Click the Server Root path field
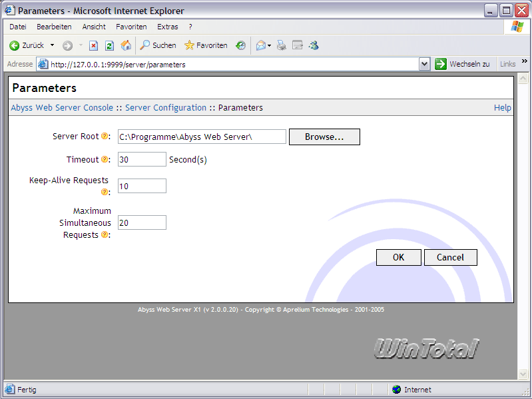Viewport: 532px width, 399px height. click(x=202, y=137)
